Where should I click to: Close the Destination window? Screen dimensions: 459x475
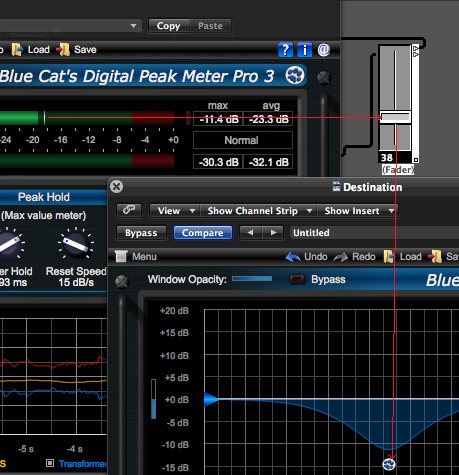click(117, 186)
